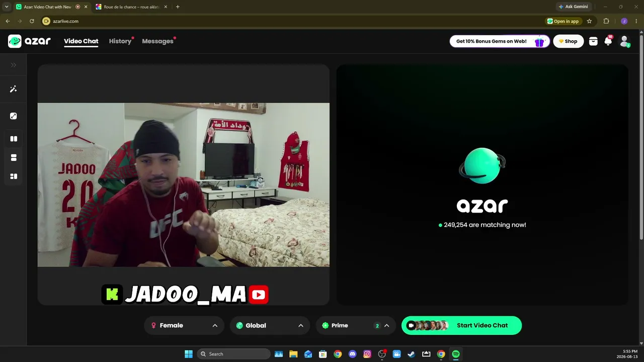Click Start Video Chat button
Viewport: 644px width, 362px height.
(x=462, y=325)
